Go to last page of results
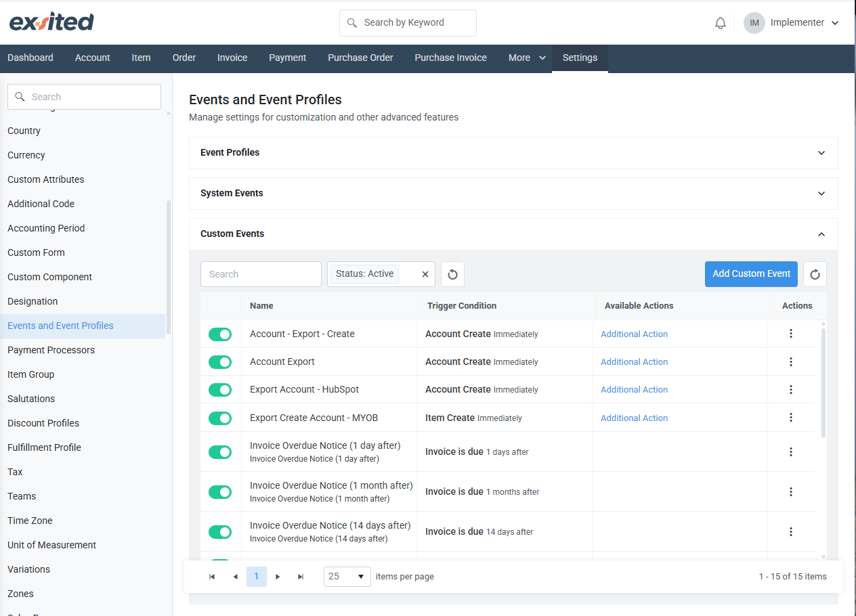 click(301, 577)
